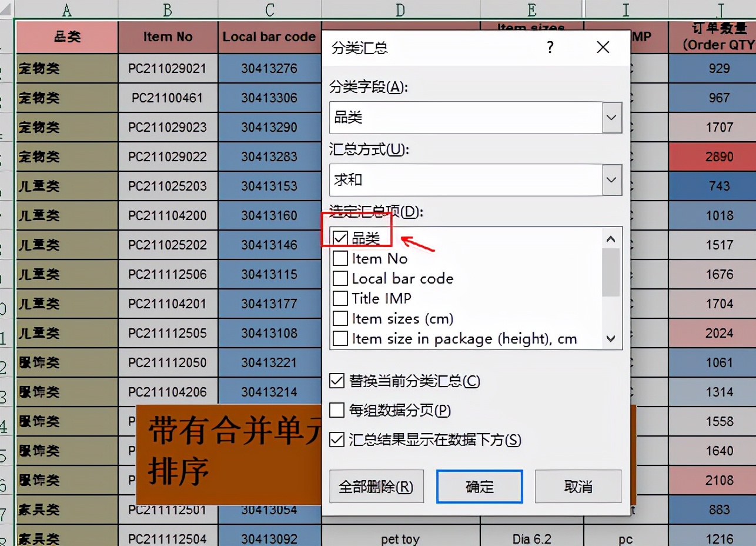
Task: Enable 每组数据分页 option
Action: (337, 411)
